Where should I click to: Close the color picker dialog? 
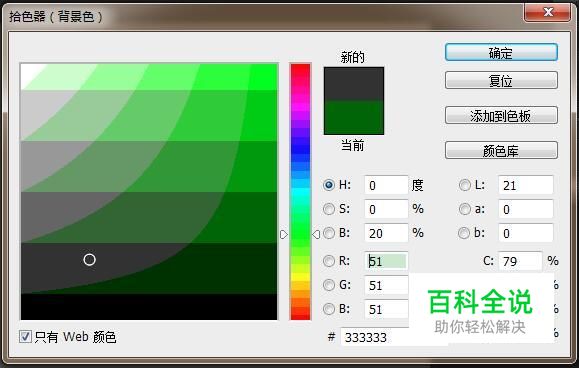[x=547, y=13]
